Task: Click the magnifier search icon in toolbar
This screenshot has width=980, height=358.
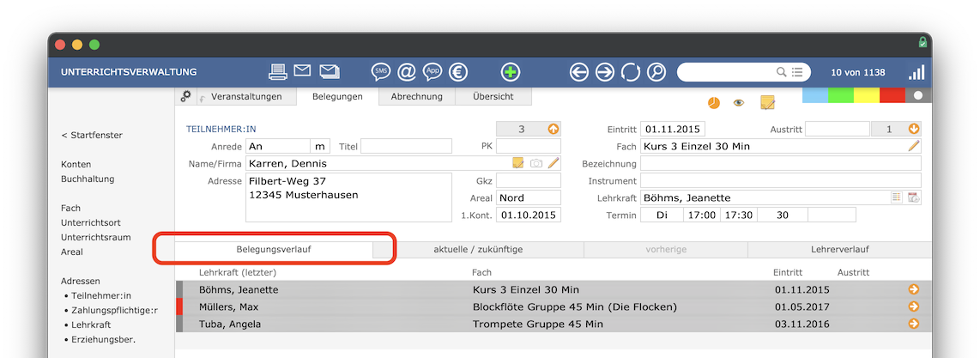Action: pos(656,72)
